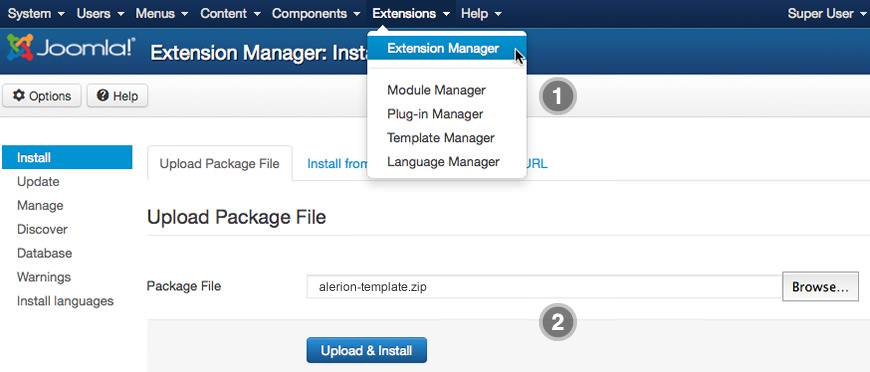This screenshot has width=870, height=372.
Task: Select Install languages sidebar link
Action: pyautogui.click(x=65, y=301)
